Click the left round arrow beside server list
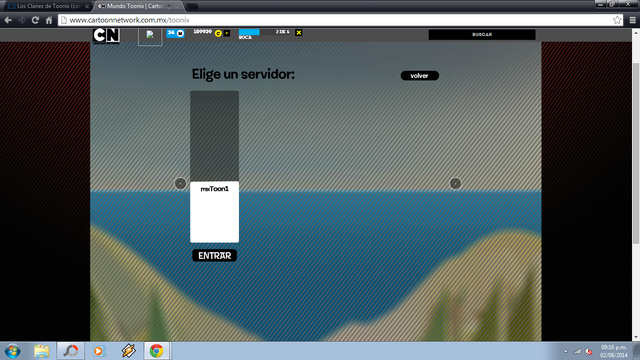 180,183
